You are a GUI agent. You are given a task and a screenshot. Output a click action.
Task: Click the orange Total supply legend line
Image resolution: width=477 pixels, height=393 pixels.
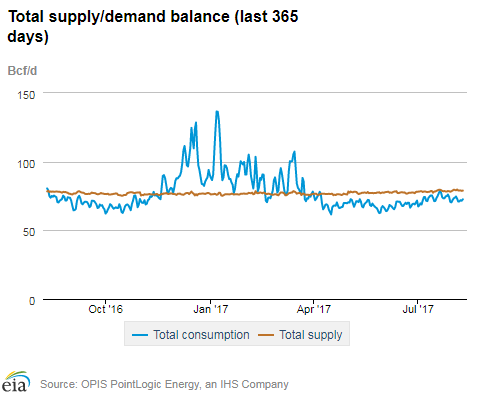[266, 335]
